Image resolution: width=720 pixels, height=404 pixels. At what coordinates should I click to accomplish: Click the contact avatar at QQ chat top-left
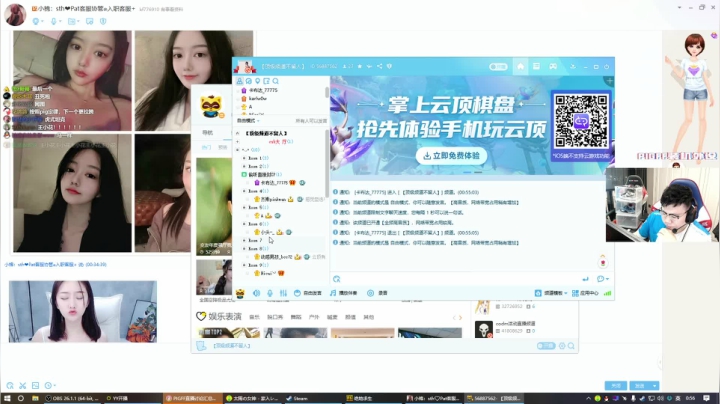15,14
